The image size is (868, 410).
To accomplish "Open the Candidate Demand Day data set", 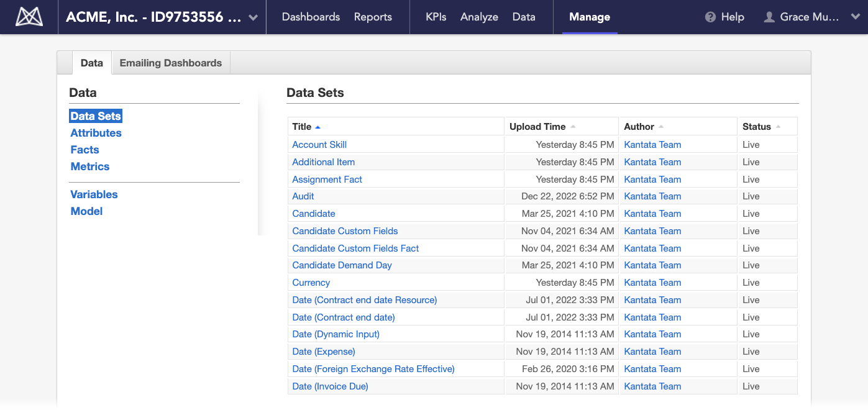I will 342,265.
